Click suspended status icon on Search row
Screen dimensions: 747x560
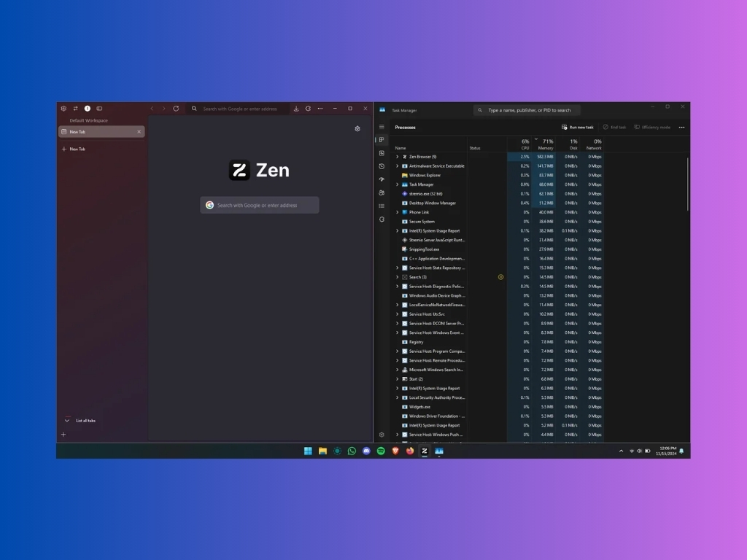point(500,277)
